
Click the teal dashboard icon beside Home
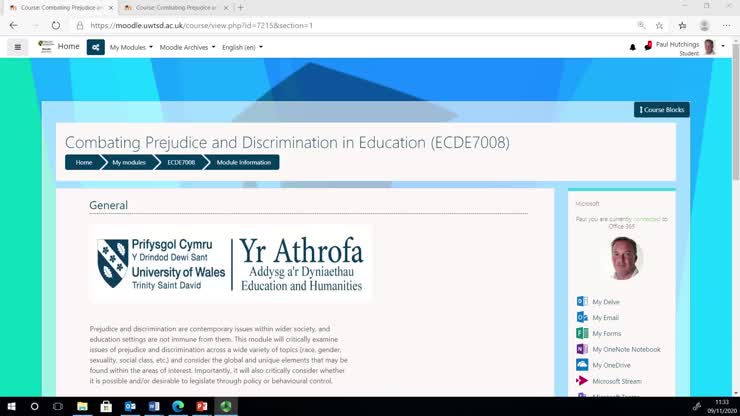click(x=95, y=47)
